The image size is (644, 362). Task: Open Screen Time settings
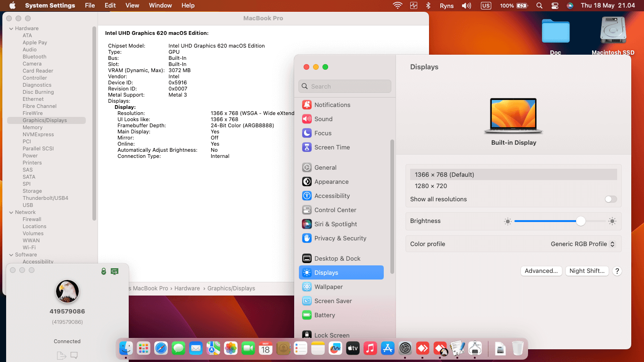click(x=341, y=147)
